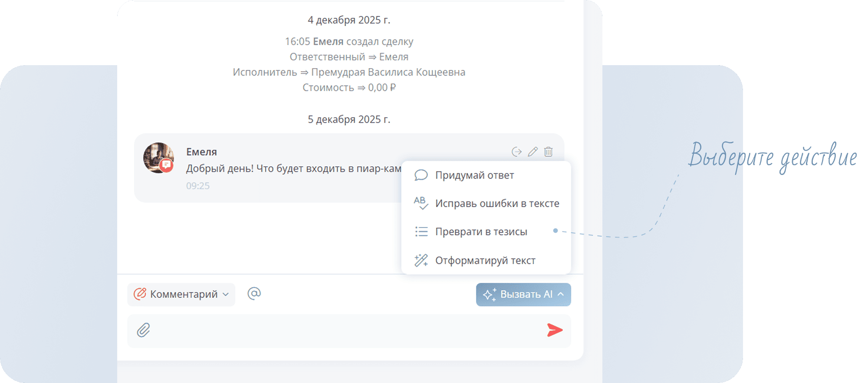Click chevron arrow next to Комментарий
The width and height of the screenshot is (868, 383).
226,294
